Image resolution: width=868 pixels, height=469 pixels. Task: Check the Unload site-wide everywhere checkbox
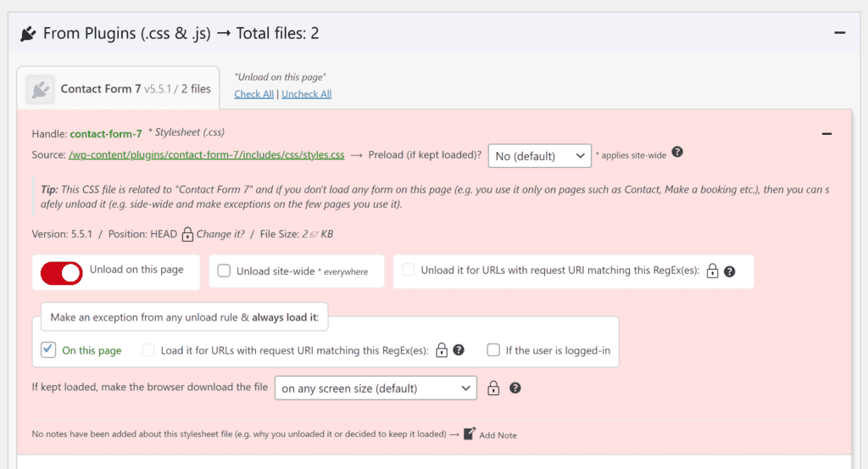pyautogui.click(x=224, y=271)
